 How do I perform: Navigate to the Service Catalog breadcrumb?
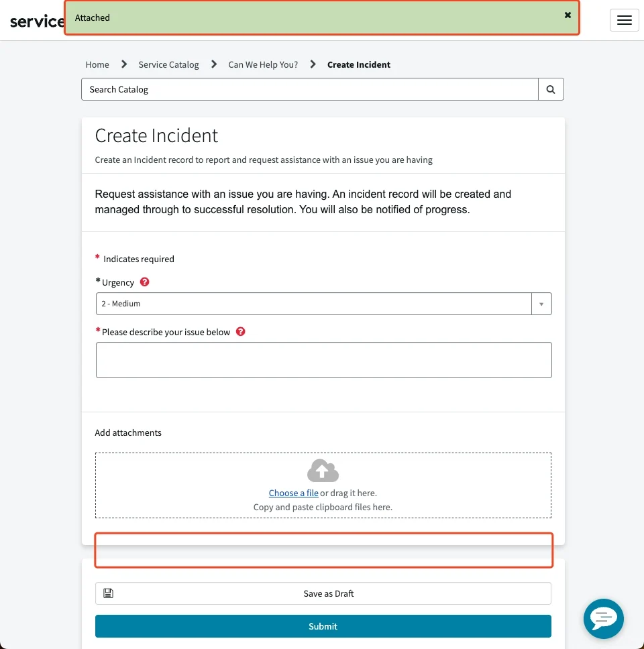[168, 65]
